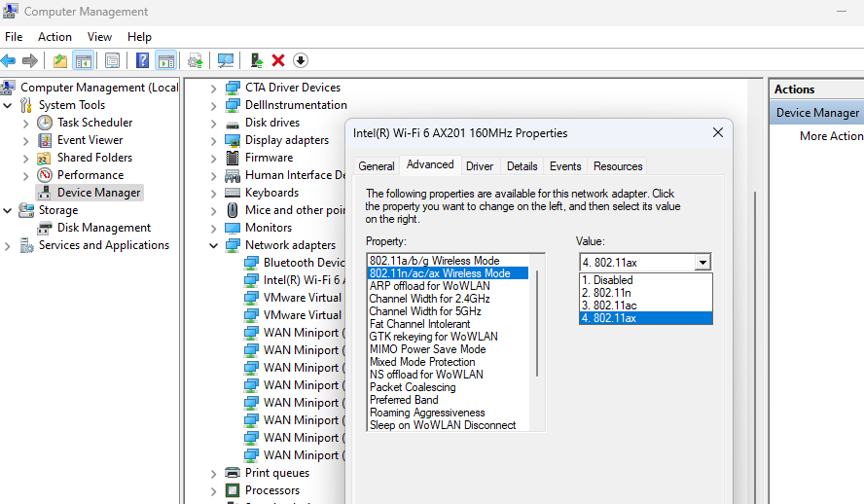The height and width of the screenshot is (504, 864).
Task: Click the Disk drives icon
Action: (x=233, y=124)
